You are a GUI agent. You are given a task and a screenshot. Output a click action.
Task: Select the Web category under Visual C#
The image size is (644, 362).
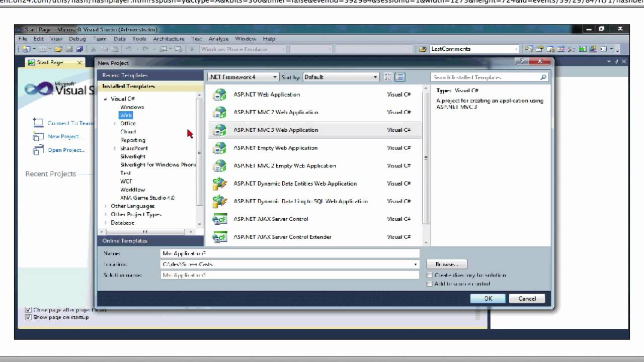(126, 115)
